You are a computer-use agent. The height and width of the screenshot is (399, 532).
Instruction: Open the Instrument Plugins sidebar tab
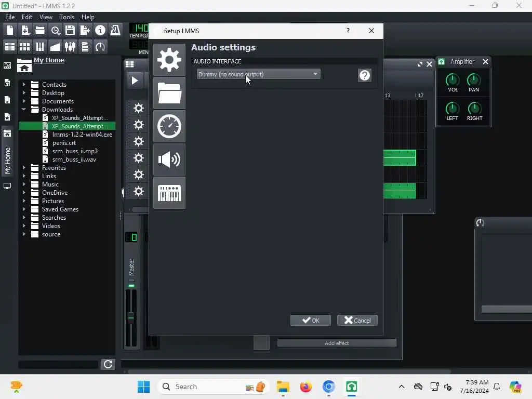[x=7, y=65]
